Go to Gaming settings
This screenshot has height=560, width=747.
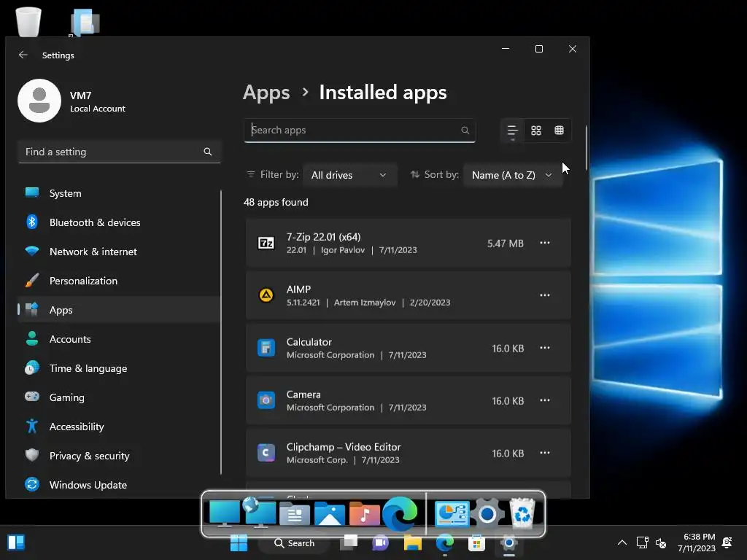click(x=119, y=397)
